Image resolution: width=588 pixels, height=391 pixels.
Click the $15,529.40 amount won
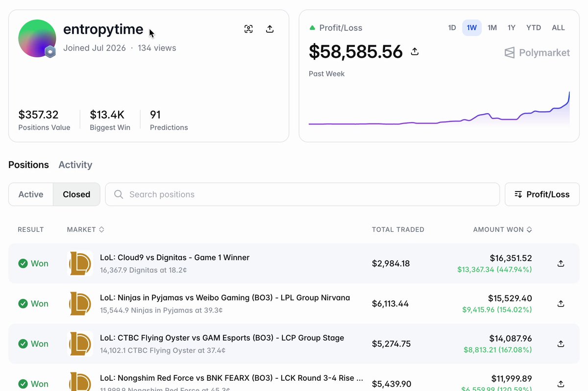click(510, 298)
